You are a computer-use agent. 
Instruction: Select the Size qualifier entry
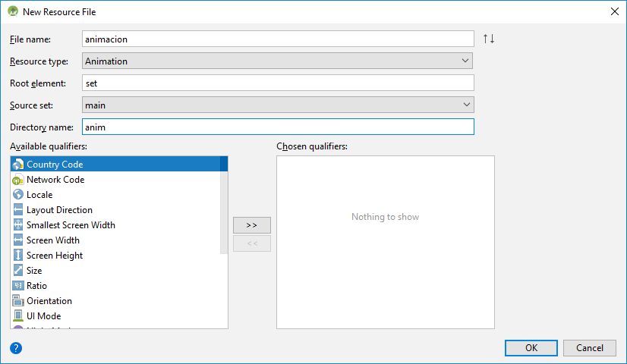click(34, 271)
